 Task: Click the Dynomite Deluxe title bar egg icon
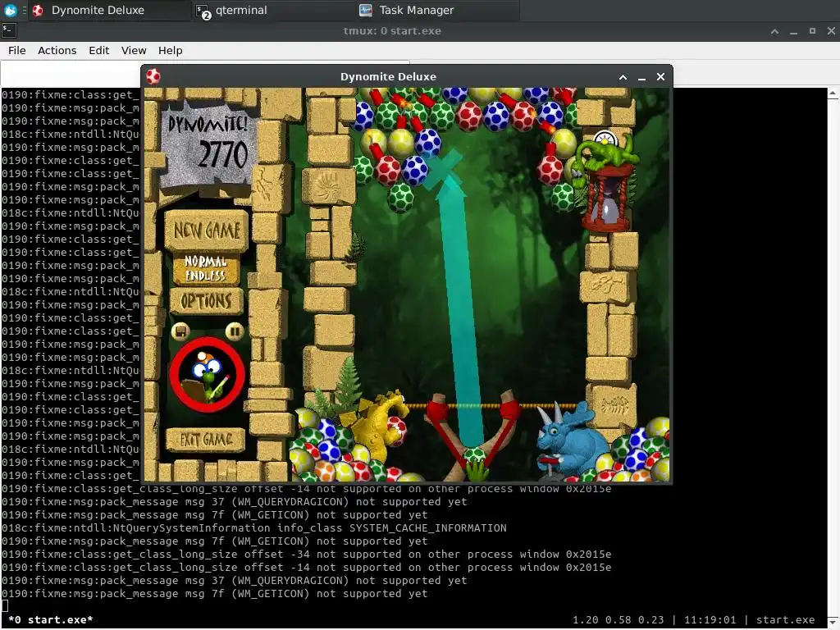pyautogui.click(x=153, y=76)
